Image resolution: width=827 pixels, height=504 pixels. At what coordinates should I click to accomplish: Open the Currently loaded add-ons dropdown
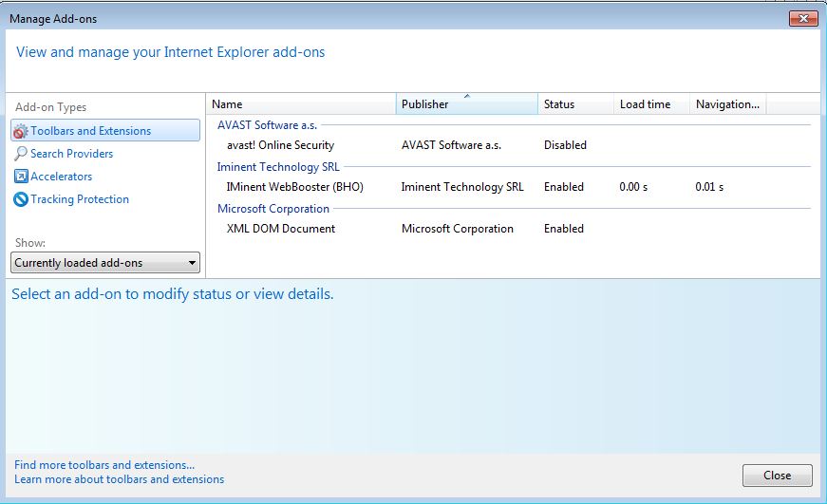click(x=105, y=263)
